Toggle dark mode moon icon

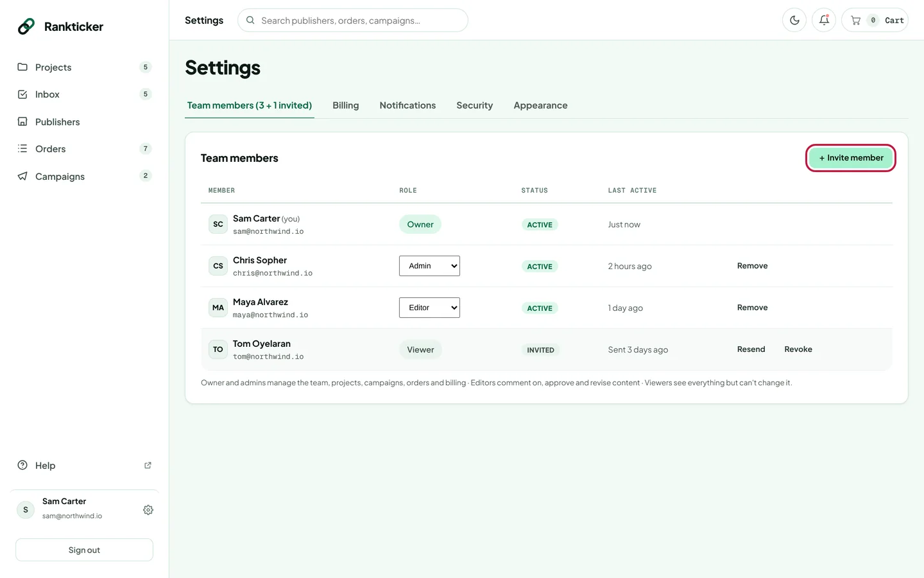794,21
